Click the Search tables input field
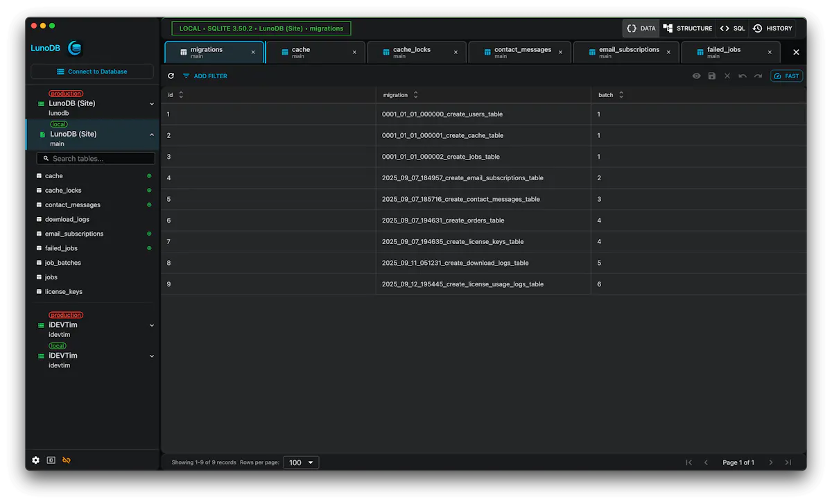 coord(96,159)
